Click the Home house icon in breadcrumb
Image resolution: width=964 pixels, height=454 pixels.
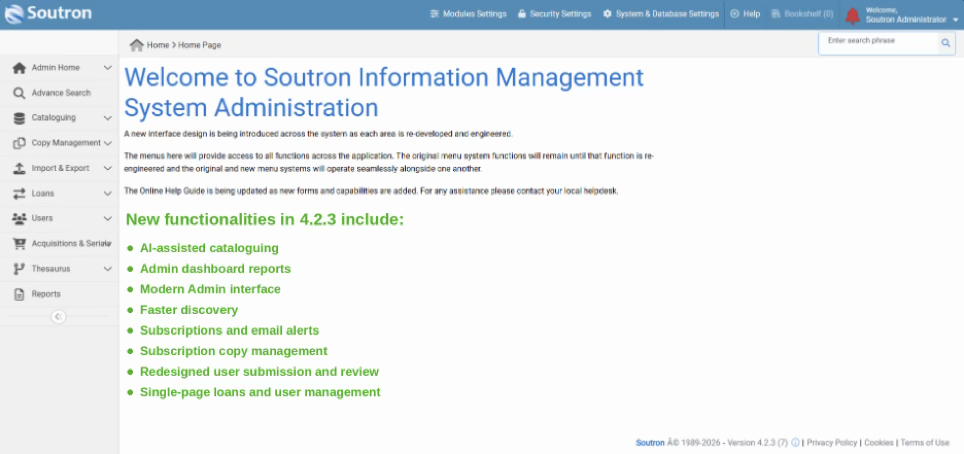[x=136, y=45]
